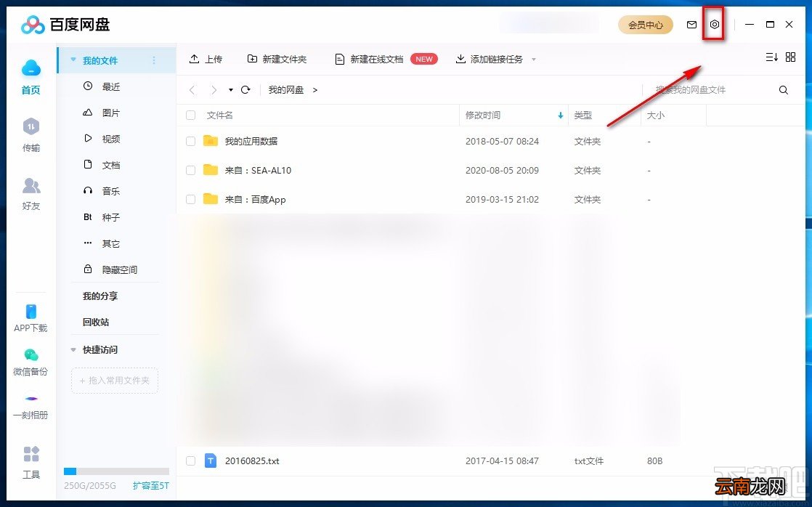Go to the 首页 home cloud icon

[31, 68]
